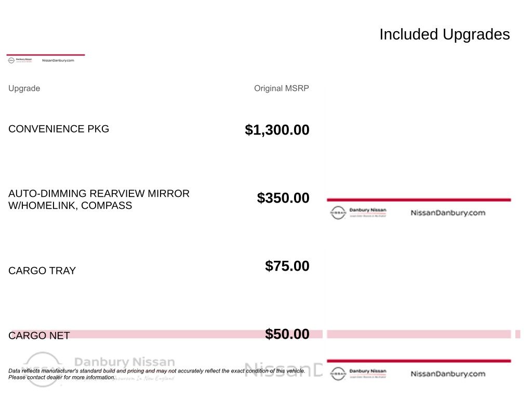
Task: Click the Danbury Nissan name in the bottom-right banner
Action: coord(368,371)
